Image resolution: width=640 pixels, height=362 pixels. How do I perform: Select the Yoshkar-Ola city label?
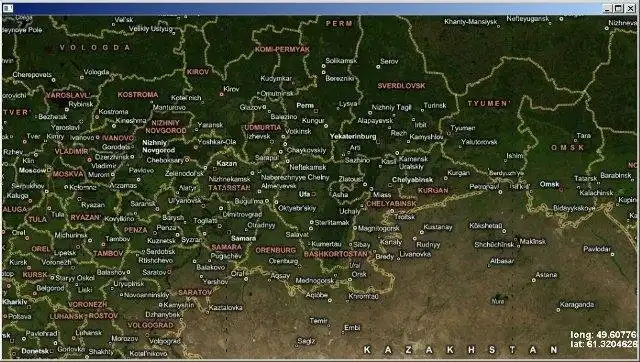pos(217,142)
